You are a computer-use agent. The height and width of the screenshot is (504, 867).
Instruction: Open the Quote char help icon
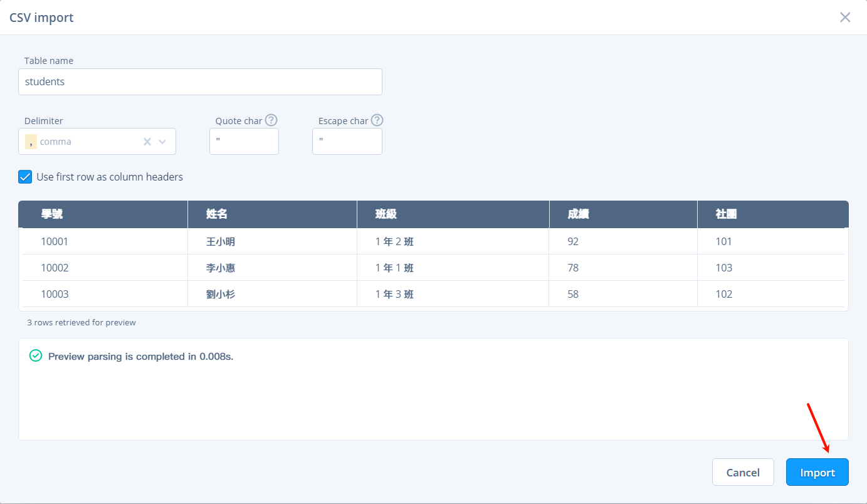tap(271, 120)
